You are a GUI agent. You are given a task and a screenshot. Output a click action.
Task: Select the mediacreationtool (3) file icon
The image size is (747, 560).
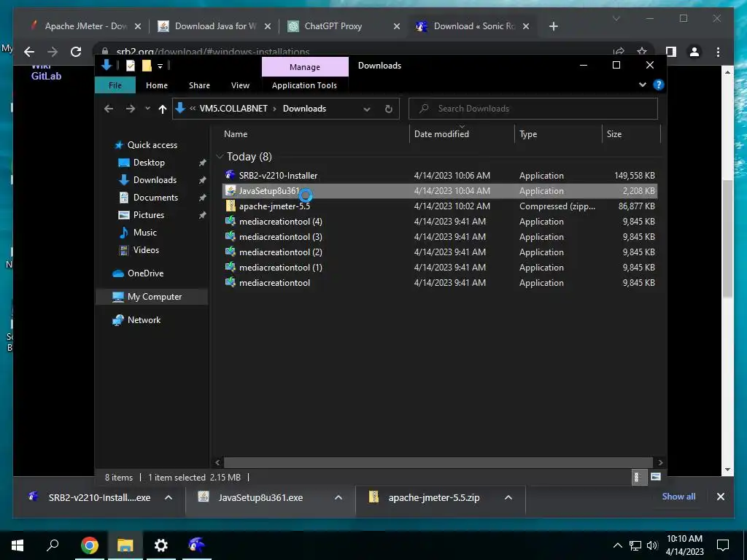pos(231,236)
